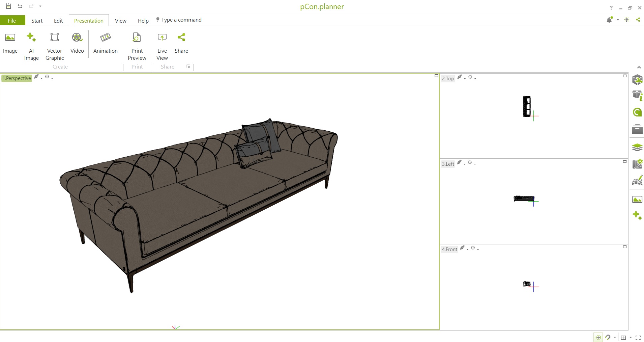Open the material editor sidebar icon
Image resolution: width=644 pixels, height=342 pixels.
[637, 164]
